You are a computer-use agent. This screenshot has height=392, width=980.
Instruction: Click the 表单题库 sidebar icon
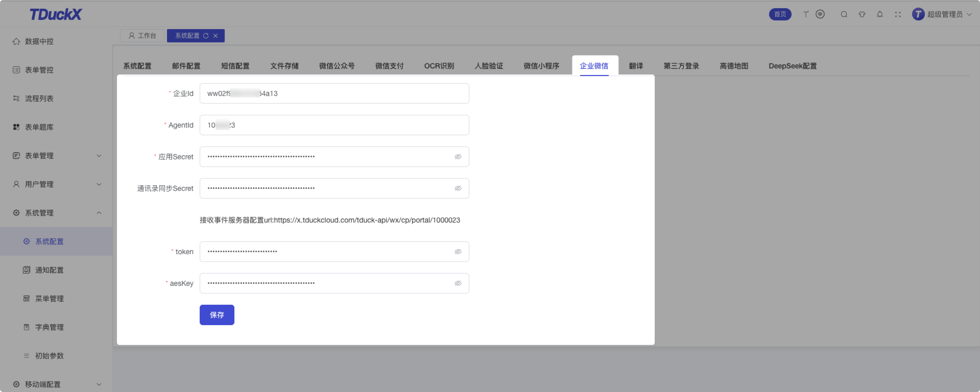(x=16, y=127)
